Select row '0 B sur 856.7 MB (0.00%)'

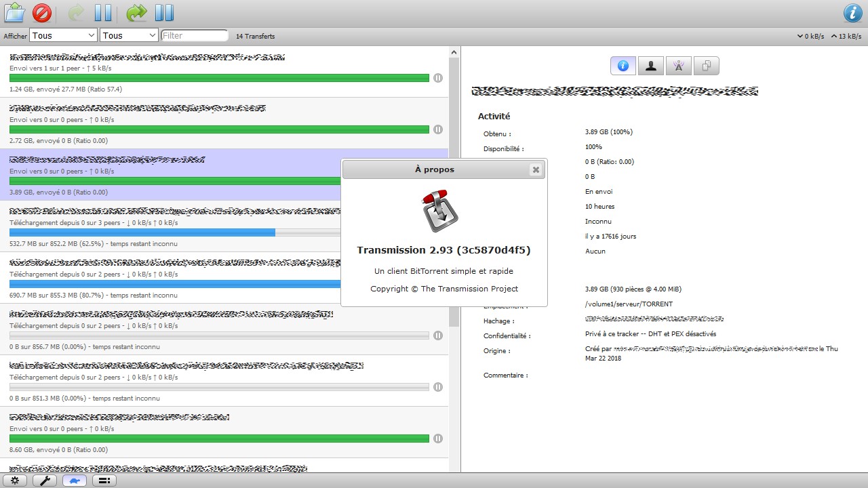click(224, 329)
